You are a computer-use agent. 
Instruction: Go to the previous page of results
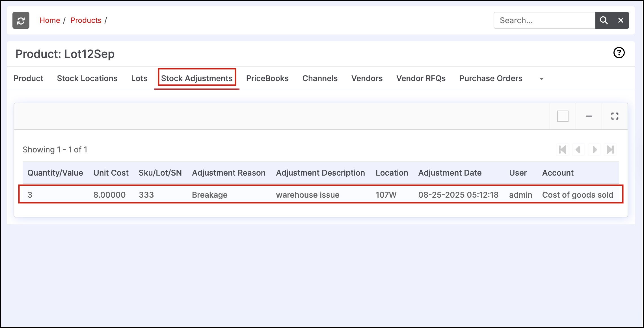[x=578, y=150]
